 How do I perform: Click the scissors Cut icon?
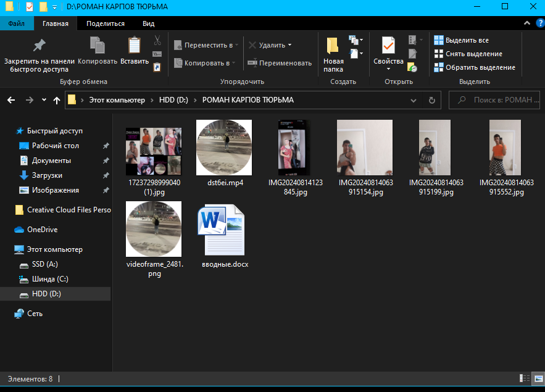click(157, 40)
